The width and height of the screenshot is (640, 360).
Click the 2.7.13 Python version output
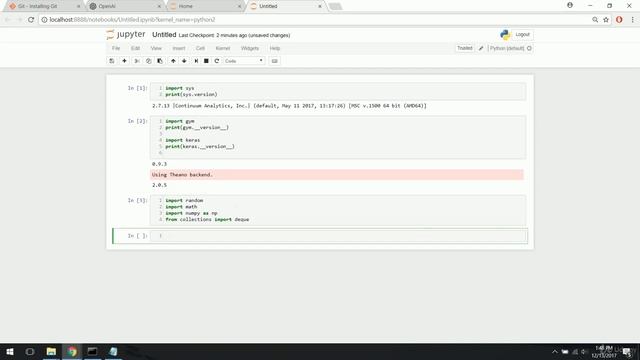click(x=289, y=106)
